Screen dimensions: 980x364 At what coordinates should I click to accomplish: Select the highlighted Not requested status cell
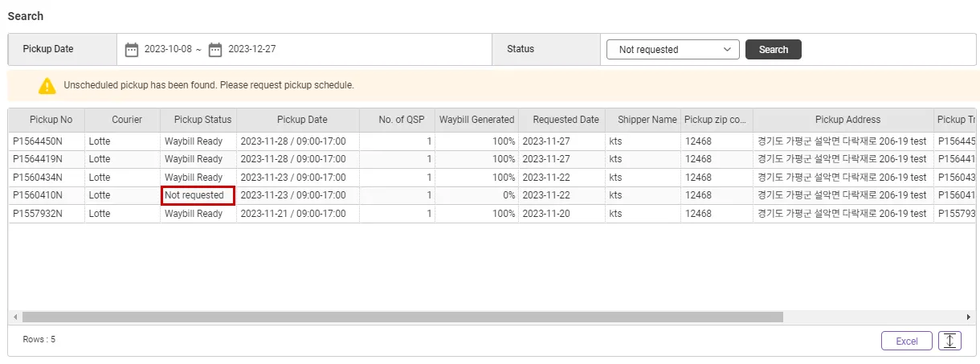198,195
